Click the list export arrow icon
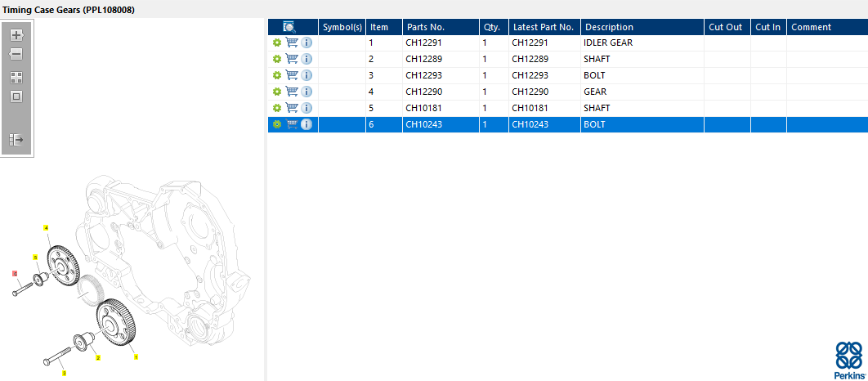868x381 pixels. pyautogui.click(x=16, y=140)
